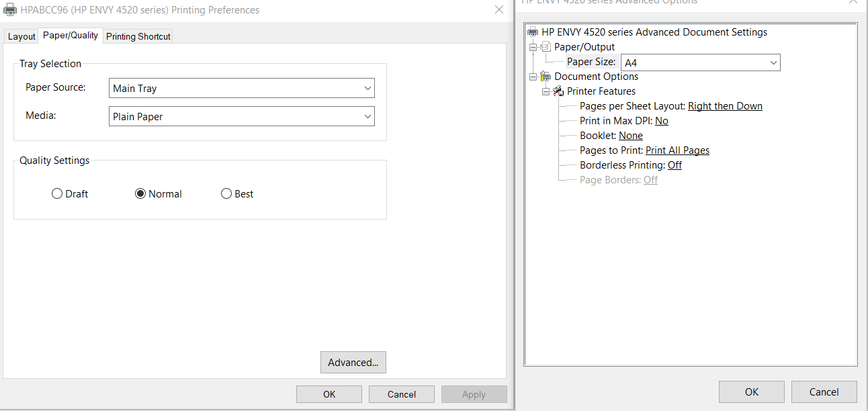This screenshot has width=868, height=411.
Task: Open the Printing Shortcut tab
Action: (x=138, y=37)
